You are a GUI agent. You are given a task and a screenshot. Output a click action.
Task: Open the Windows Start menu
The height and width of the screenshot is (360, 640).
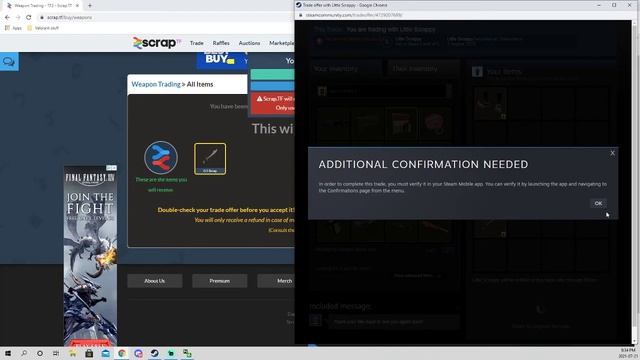click(x=8, y=353)
